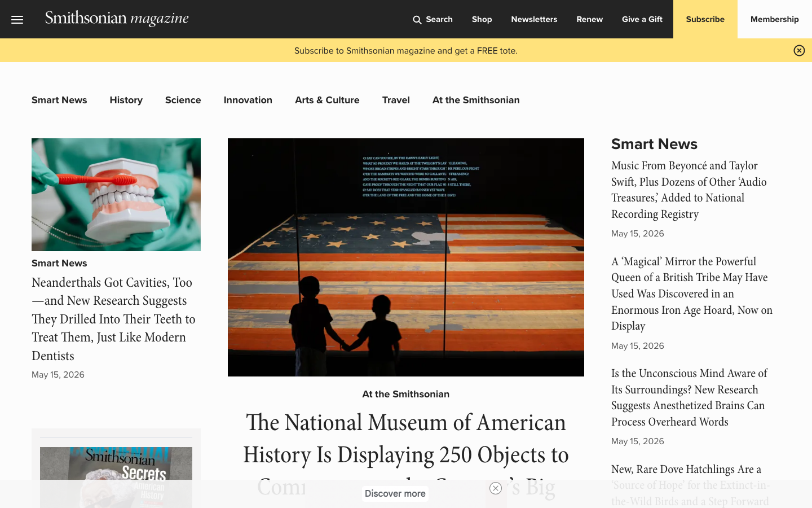812x508 pixels.
Task: Click Smart News sidebar heading
Action: coord(654,144)
